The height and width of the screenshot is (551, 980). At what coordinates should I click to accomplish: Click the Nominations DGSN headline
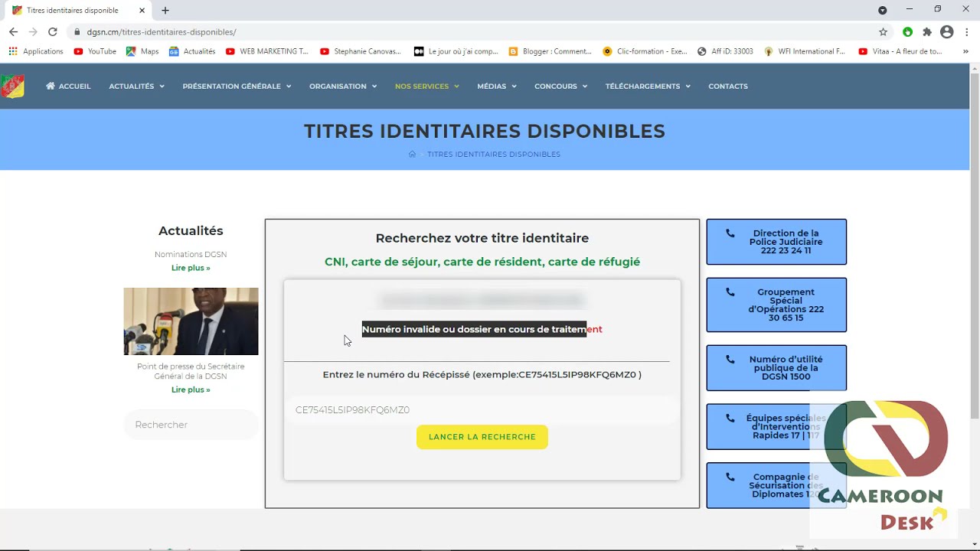[191, 254]
